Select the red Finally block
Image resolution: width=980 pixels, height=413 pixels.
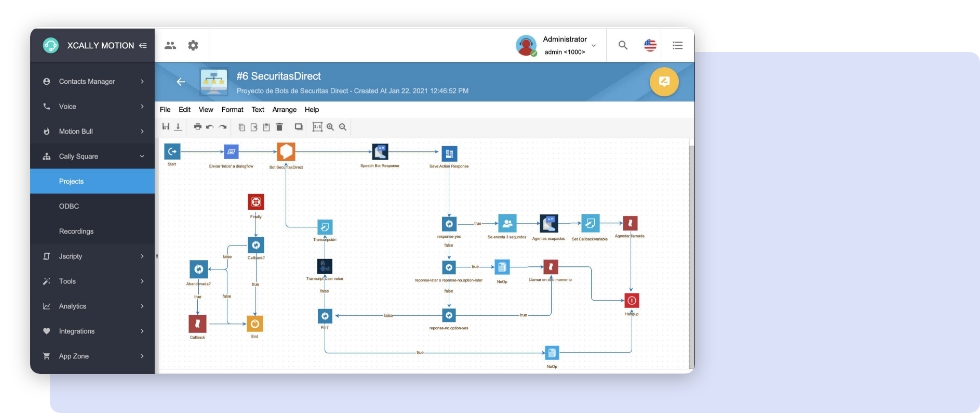[256, 202]
